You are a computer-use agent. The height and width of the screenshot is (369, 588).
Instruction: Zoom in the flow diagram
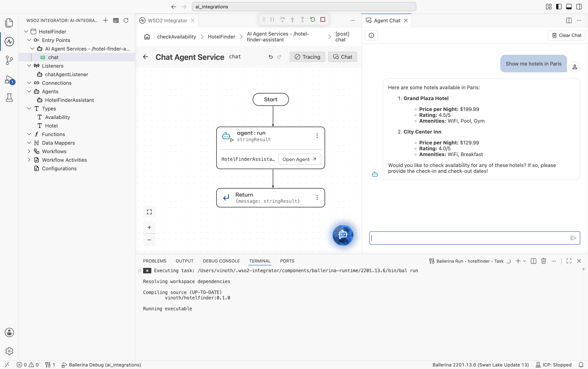click(149, 227)
